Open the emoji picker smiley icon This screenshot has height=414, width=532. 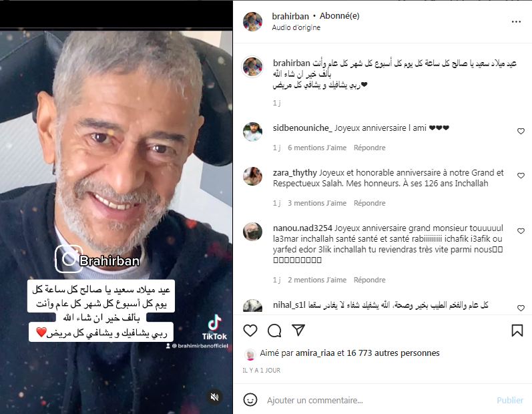(250, 400)
